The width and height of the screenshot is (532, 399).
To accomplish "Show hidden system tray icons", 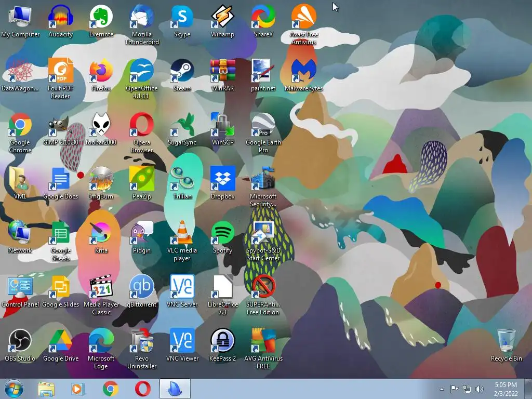I will [x=442, y=389].
